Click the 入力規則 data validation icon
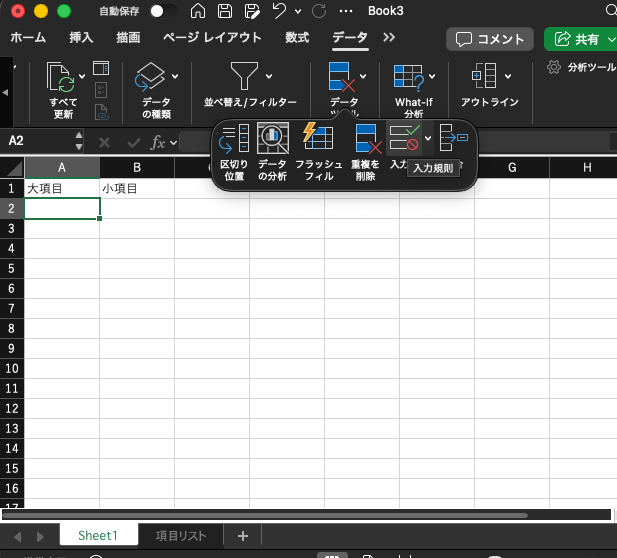The width and height of the screenshot is (617, 558). [x=405, y=138]
